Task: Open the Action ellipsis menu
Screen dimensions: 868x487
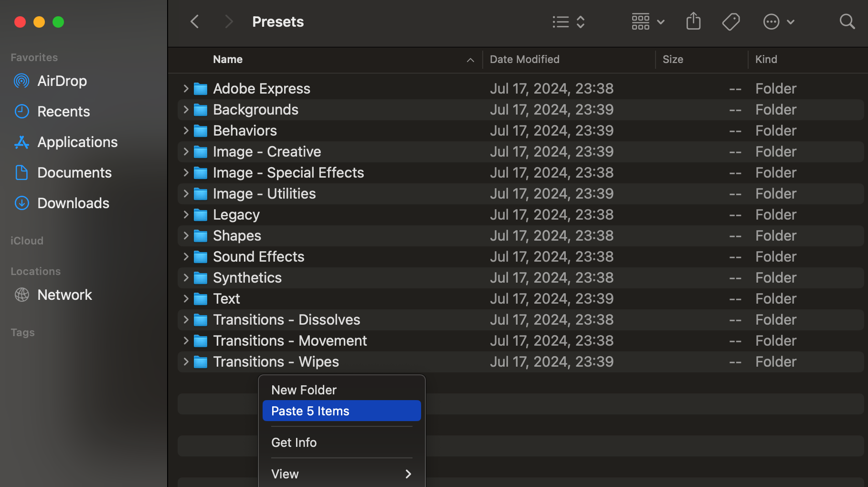Action: click(778, 21)
